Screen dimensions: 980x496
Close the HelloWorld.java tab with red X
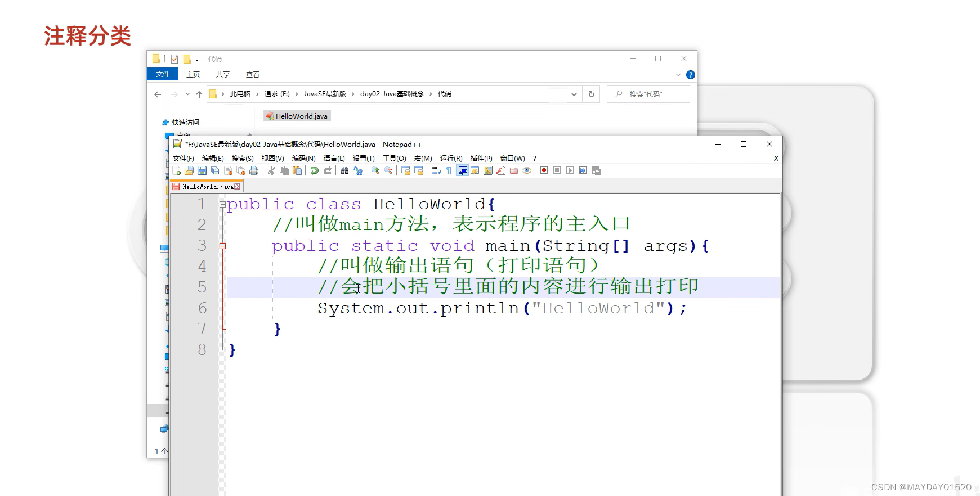click(x=238, y=187)
